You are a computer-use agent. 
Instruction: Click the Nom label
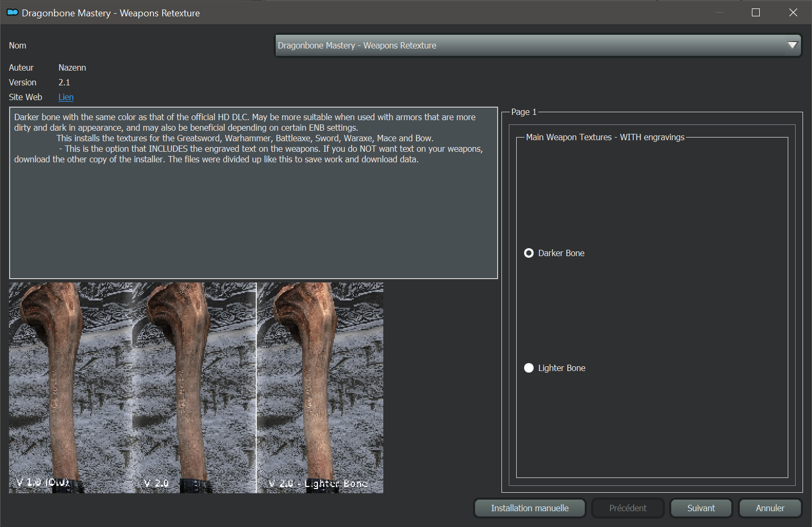(x=17, y=45)
